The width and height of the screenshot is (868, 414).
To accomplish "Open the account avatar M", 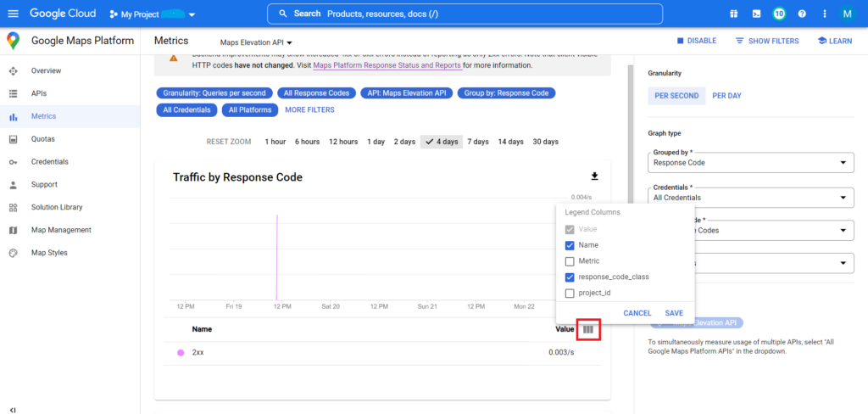I will (847, 14).
